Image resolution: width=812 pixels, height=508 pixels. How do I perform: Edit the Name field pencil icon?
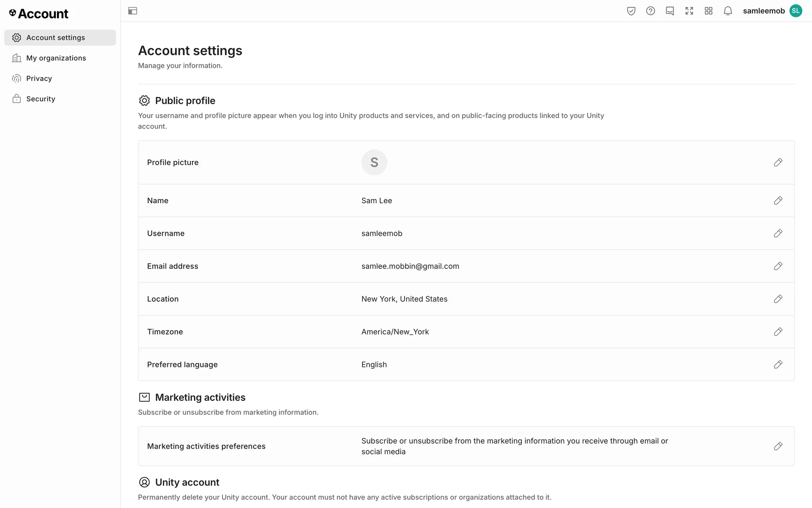778,201
